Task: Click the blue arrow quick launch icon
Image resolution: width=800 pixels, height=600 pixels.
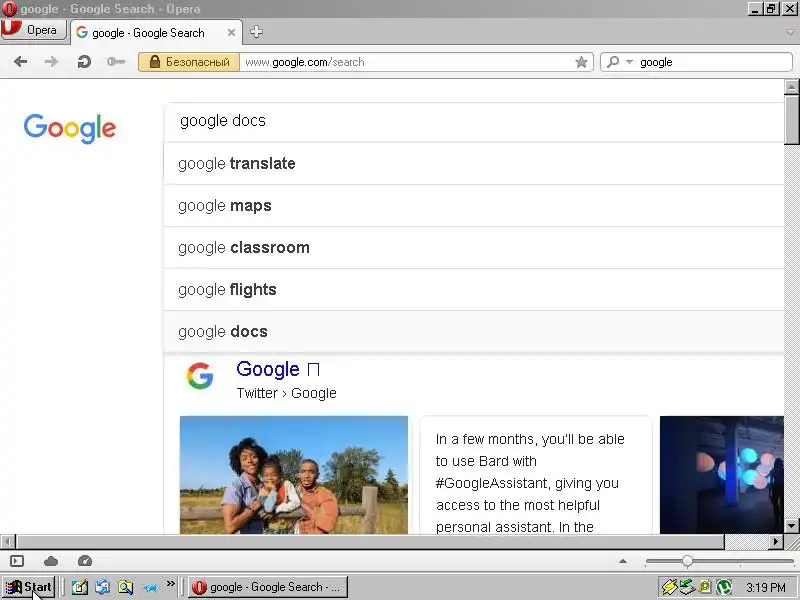Action: click(150, 588)
